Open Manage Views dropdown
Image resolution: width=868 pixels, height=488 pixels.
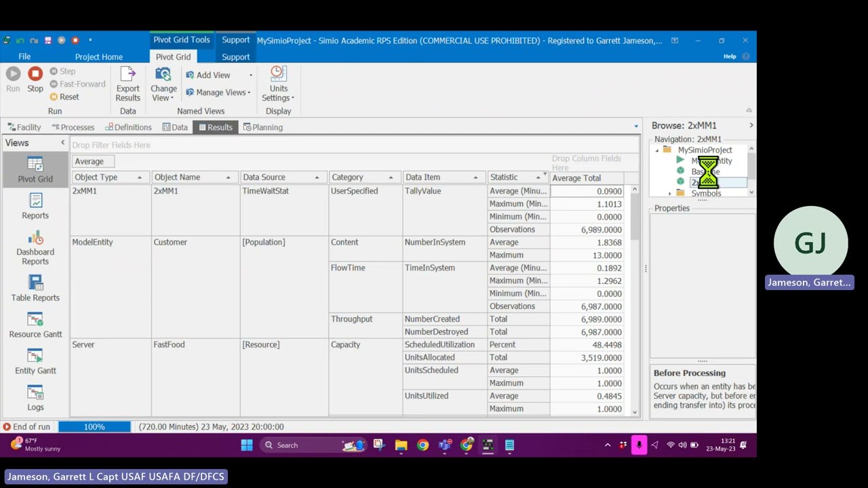coord(218,93)
